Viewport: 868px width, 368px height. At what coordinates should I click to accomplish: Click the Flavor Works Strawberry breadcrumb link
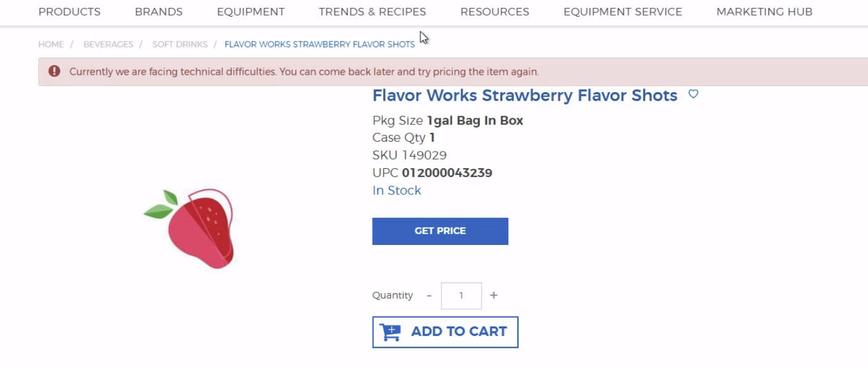point(319,45)
